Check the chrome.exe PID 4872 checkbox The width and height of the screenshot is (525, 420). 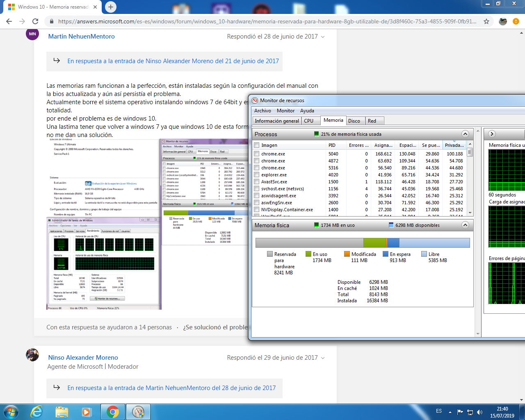(x=257, y=161)
